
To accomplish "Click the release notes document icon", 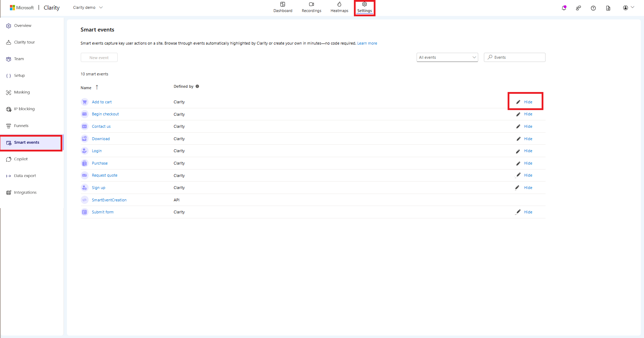I will click(609, 8).
